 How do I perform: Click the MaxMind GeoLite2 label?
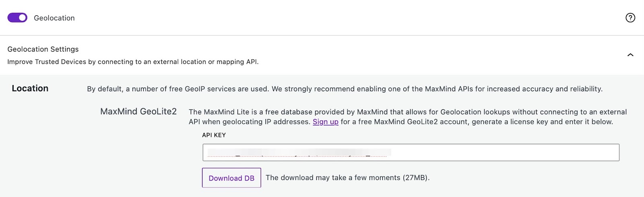click(x=138, y=112)
